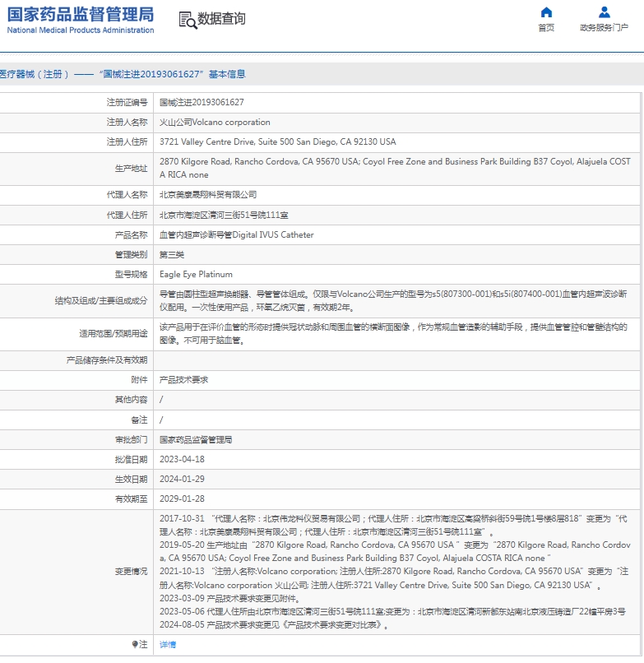Click the structure composition description text
Viewport: 644px width, 663px height.
[393, 300]
